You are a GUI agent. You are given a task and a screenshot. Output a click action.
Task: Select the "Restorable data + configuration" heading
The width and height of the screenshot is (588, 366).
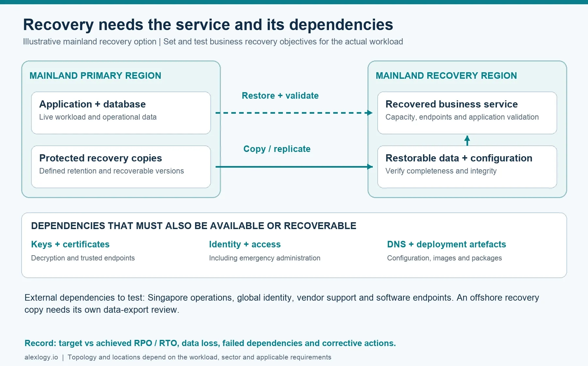(459, 158)
